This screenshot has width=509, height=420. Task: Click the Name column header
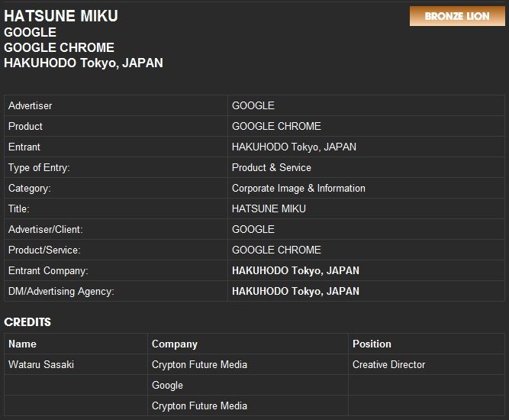tap(22, 344)
